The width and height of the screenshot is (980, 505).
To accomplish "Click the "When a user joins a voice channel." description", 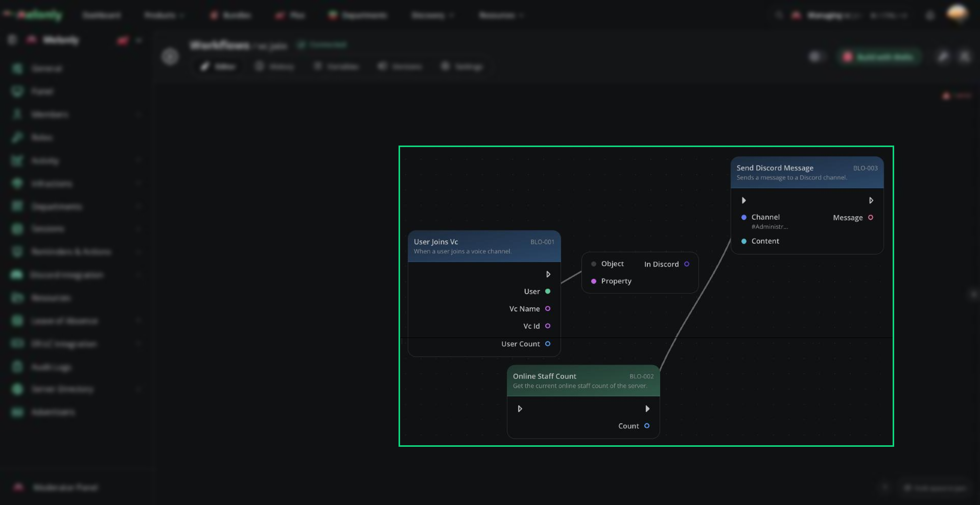I will click(x=462, y=251).
